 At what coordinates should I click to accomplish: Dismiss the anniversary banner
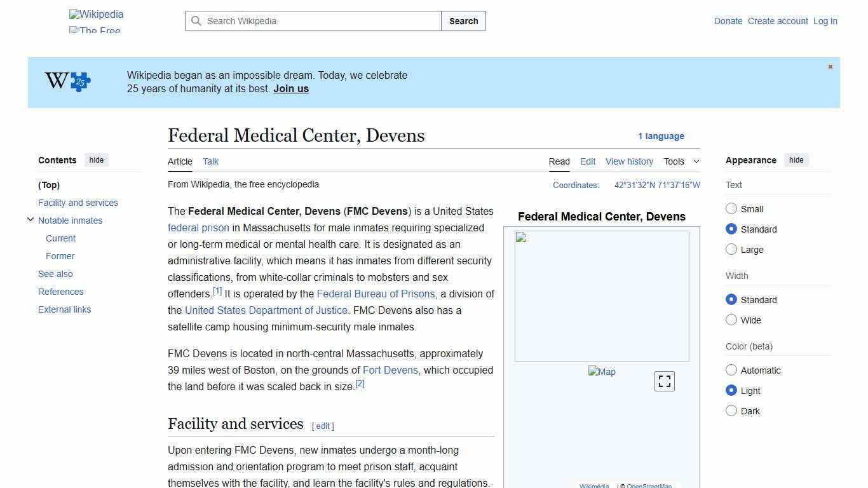tap(830, 66)
